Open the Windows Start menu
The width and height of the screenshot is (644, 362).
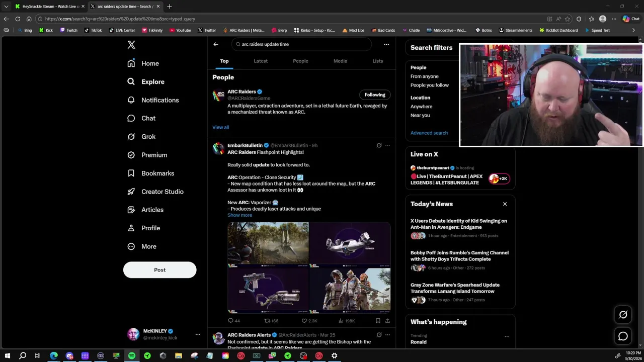pos(7,356)
